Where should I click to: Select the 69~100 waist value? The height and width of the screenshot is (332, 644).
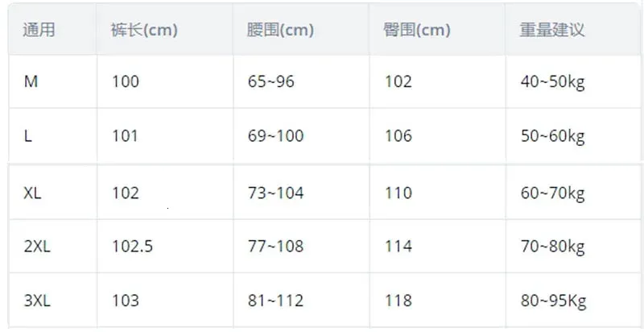click(x=275, y=136)
